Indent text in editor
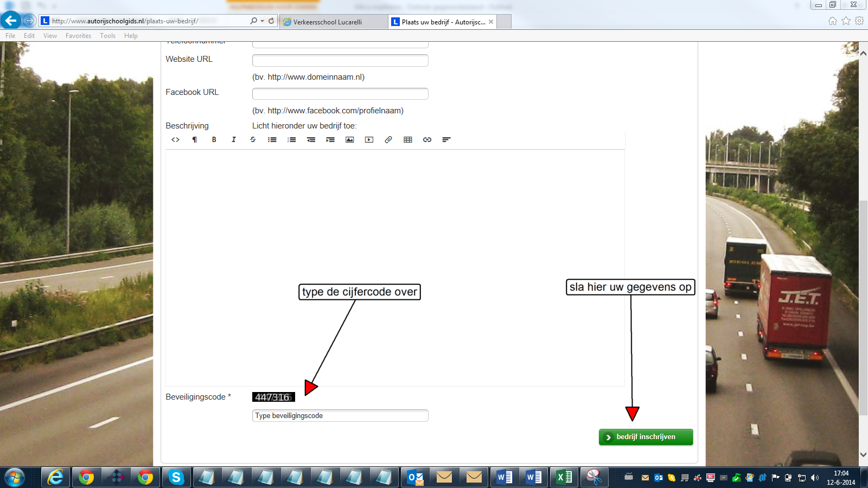The height and width of the screenshot is (488, 868). 330,140
